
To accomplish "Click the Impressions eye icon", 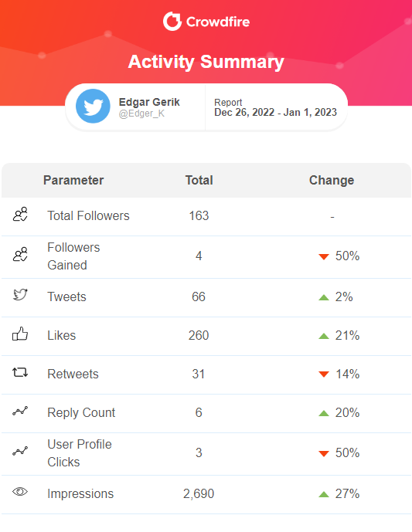I will (20, 491).
